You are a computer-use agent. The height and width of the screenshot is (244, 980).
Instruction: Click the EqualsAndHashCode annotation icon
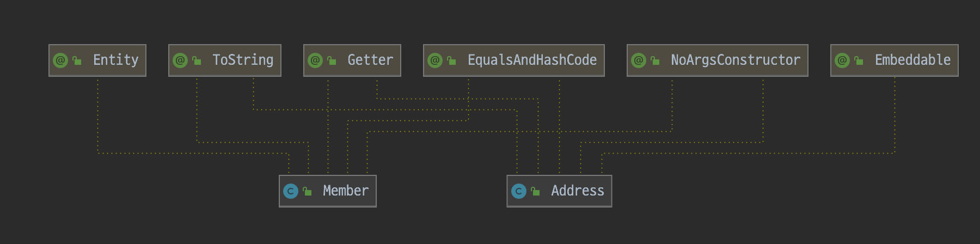[435, 60]
